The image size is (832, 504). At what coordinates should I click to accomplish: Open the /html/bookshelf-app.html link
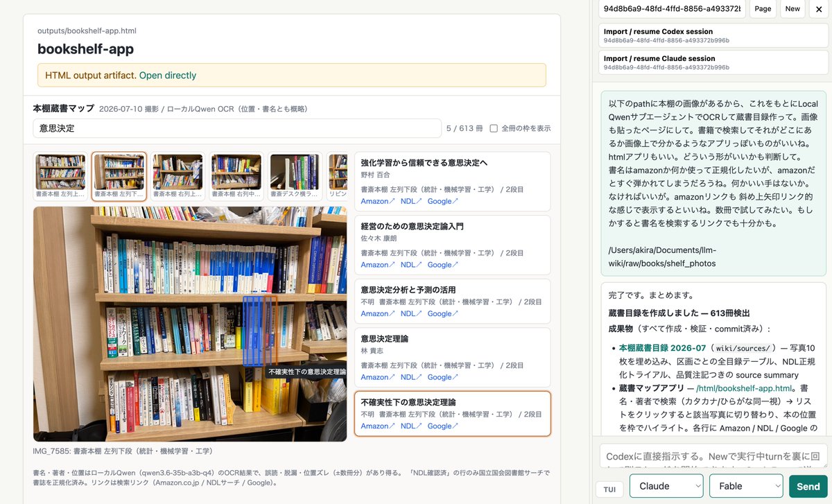[744, 388]
